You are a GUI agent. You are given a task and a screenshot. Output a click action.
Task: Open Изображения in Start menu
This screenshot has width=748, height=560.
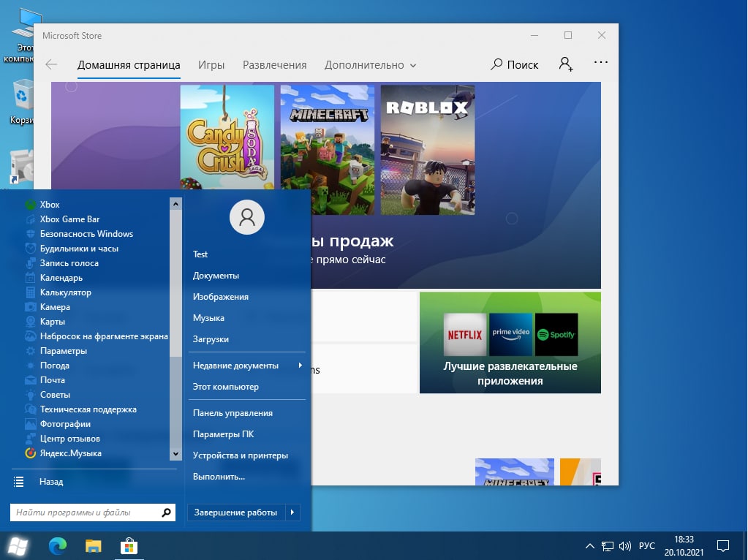point(220,297)
